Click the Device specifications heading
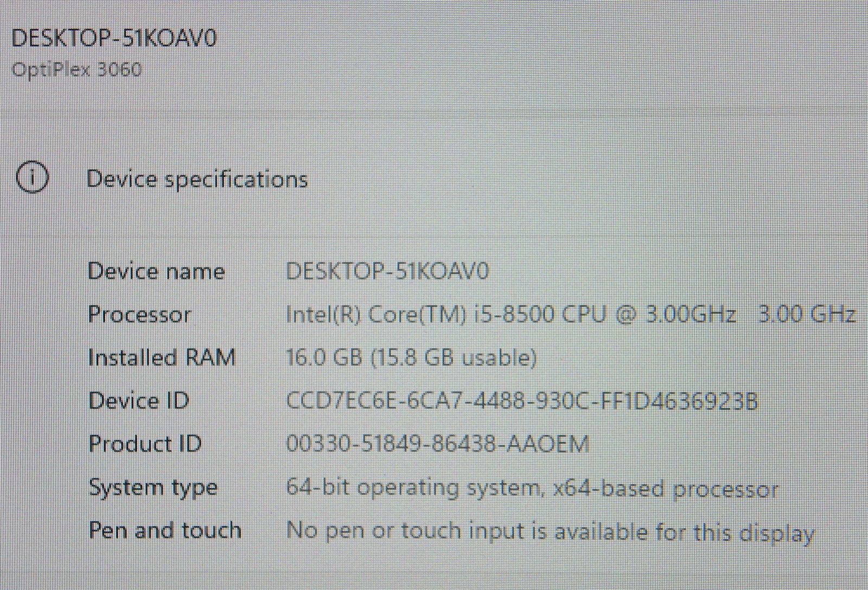The image size is (868, 590). coord(197,179)
